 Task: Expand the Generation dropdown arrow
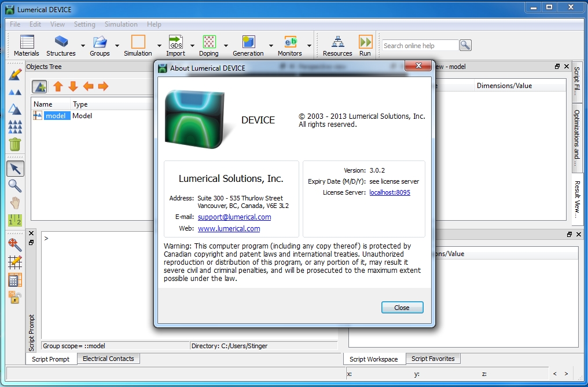[x=271, y=45]
